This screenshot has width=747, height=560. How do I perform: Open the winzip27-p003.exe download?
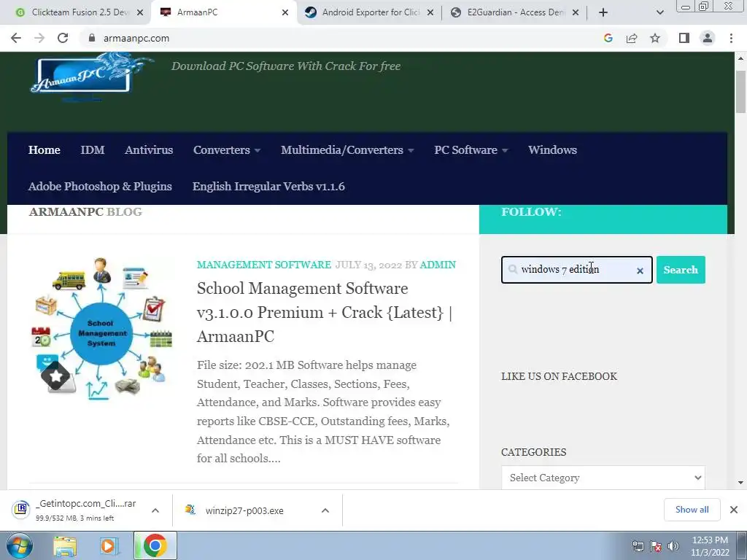244,510
